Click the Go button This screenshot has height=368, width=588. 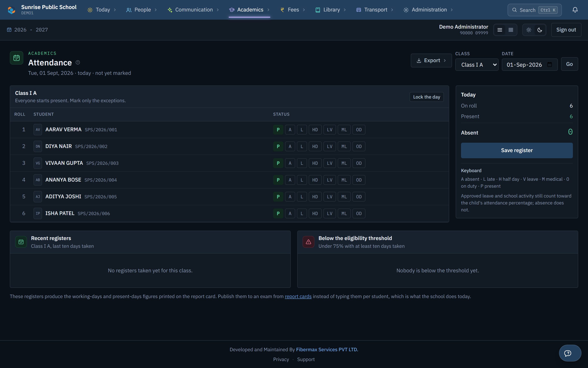click(x=569, y=64)
